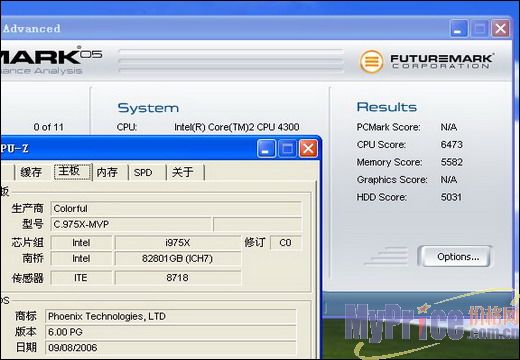Click the model field C.975X-MVP
The height and width of the screenshot is (360, 520).
pyautogui.click(x=131, y=224)
